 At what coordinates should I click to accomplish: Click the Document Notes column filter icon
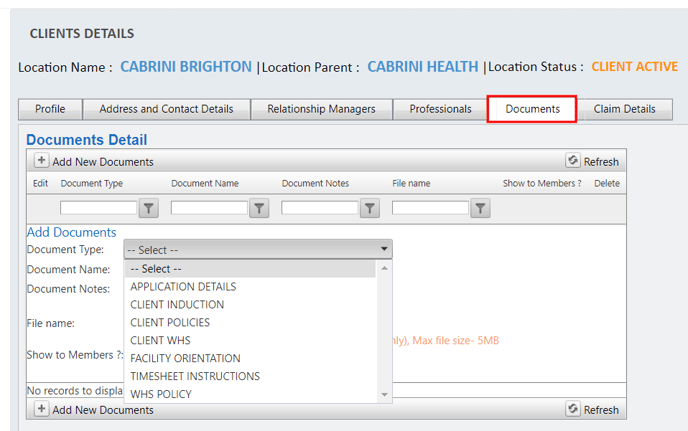370,208
